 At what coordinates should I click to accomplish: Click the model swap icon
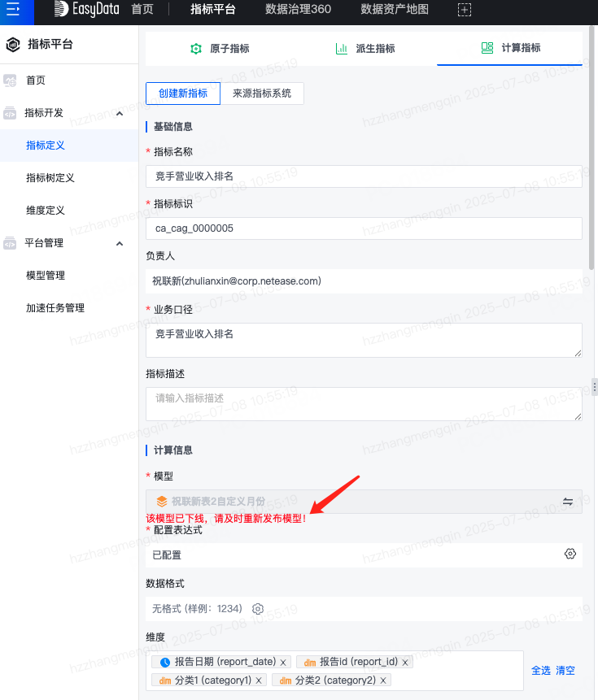pyautogui.click(x=568, y=502)
